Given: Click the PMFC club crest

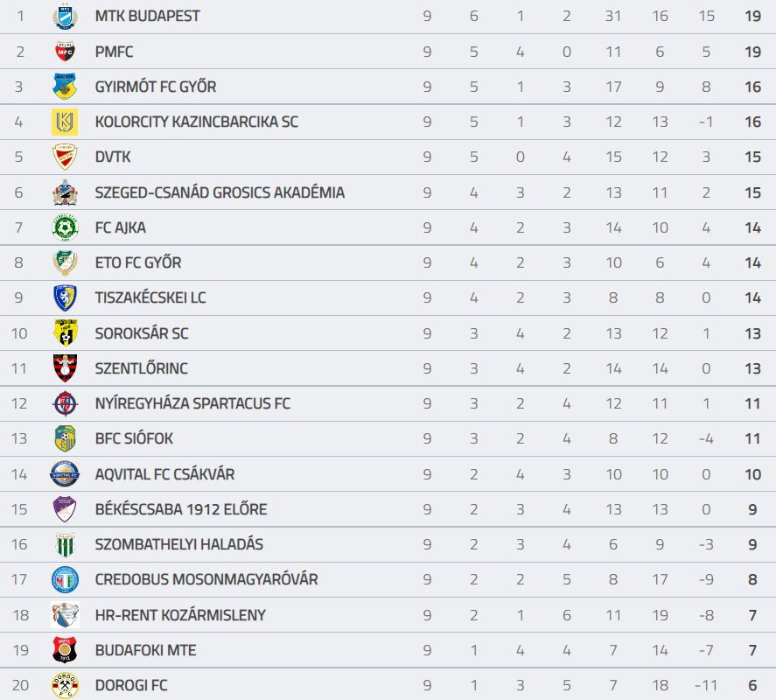Looking at the screenshot, I should point(65,52).
